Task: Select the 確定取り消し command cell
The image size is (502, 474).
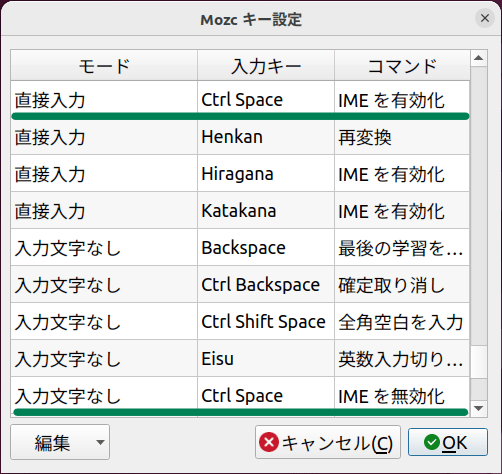Action: click(x=402, y=284)
